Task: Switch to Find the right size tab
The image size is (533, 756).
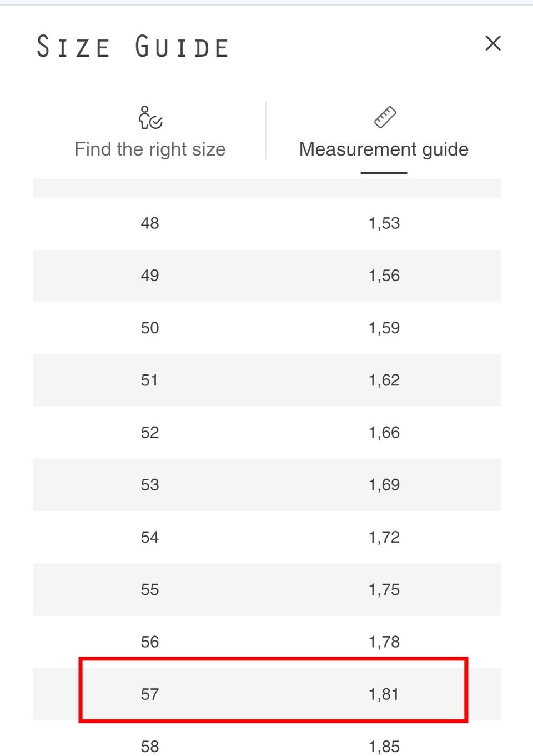Action: point(150,133)
